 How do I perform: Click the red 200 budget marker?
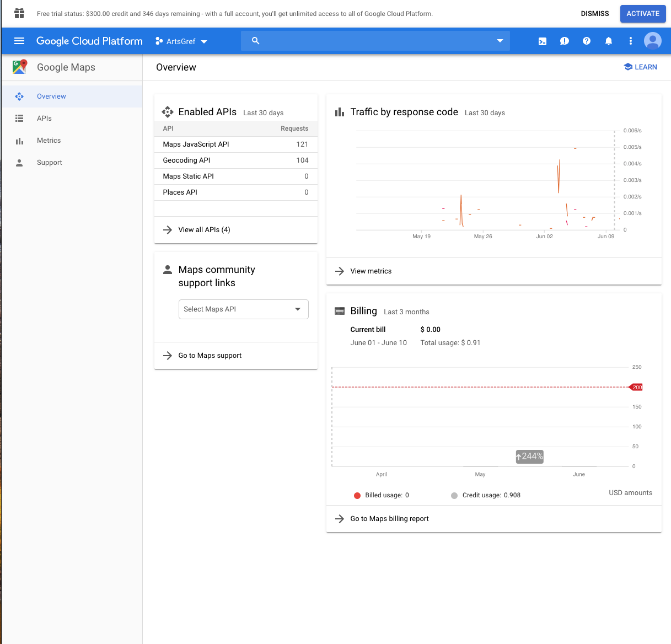click(637, 387)
